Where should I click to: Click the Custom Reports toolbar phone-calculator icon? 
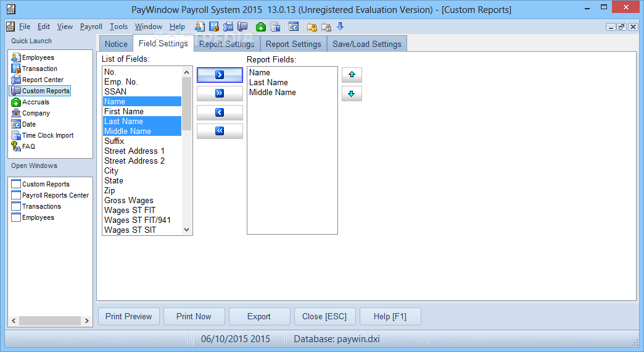click(242, 27)
